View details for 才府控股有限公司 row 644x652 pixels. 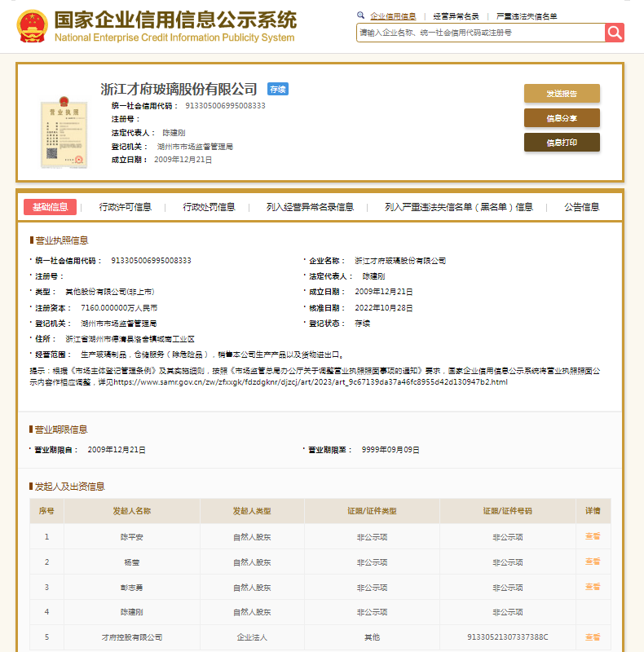(x=592, y=637)
